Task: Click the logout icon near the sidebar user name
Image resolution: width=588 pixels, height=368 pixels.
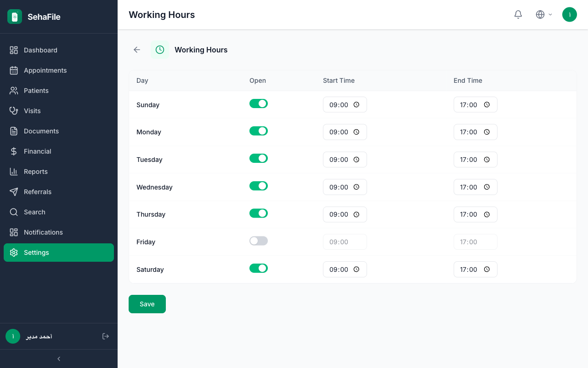Action: [106, 336]
